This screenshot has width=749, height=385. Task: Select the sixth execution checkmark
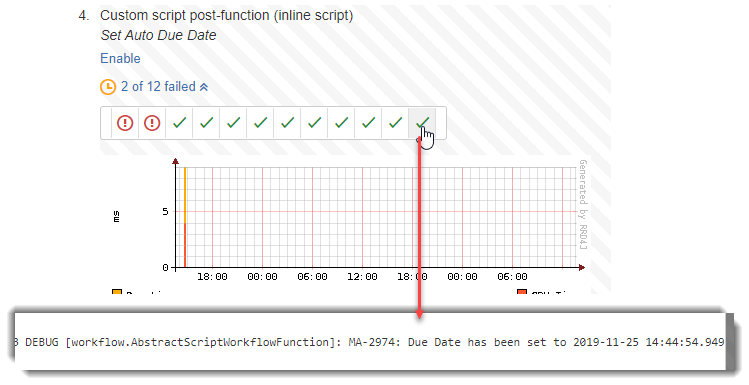[x=260, y=123]
